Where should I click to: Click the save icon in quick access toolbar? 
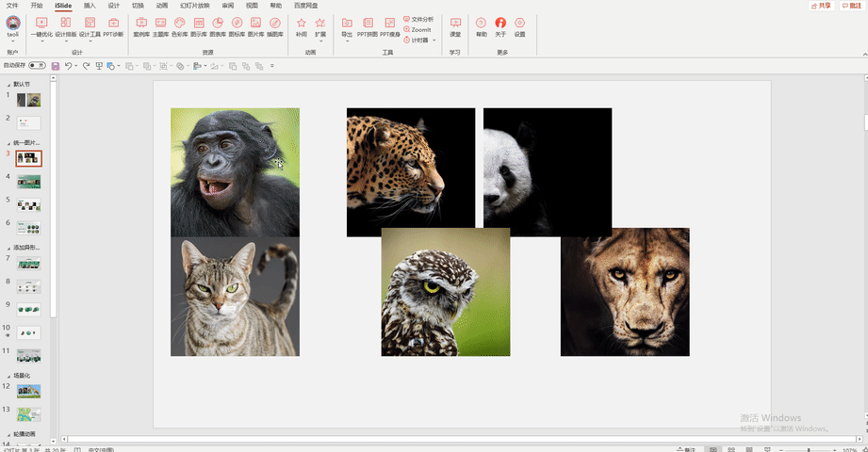56,66
